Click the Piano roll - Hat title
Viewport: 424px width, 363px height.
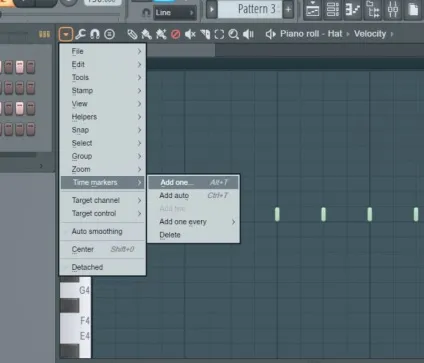point(311,34)
